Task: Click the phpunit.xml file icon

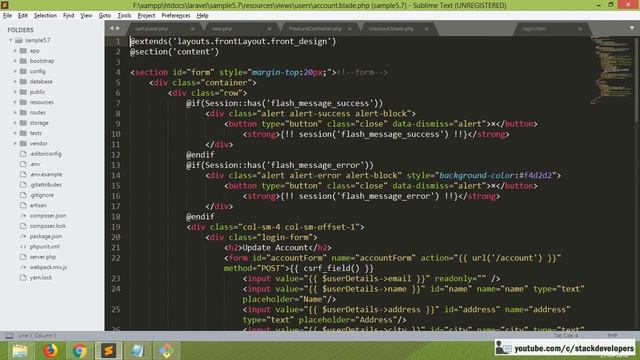Action: (x=23, y=247)
